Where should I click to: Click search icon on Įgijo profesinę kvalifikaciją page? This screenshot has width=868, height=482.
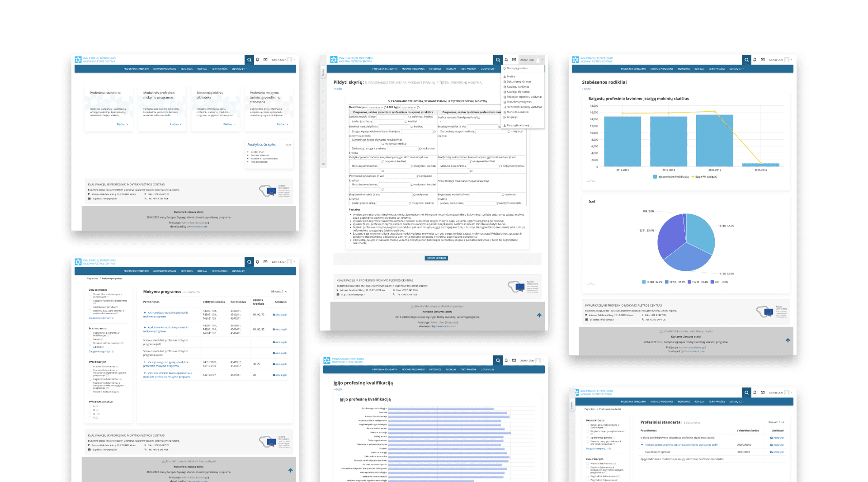point(498,360)
